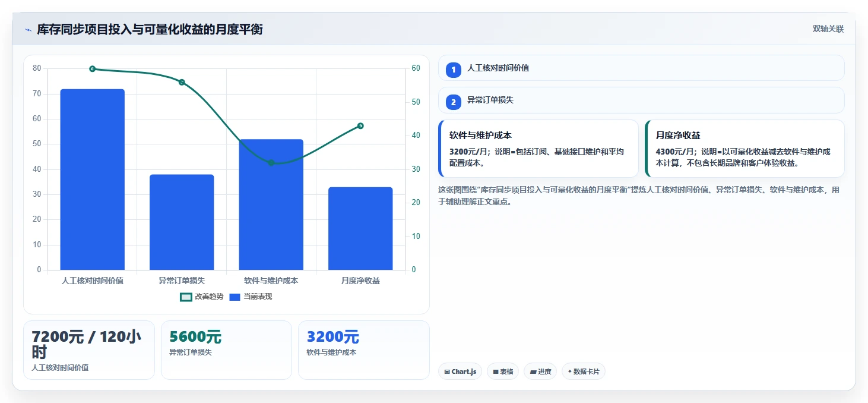
Task: Click 异常订单损失 label under 5600元
Action: coord(191,352)
